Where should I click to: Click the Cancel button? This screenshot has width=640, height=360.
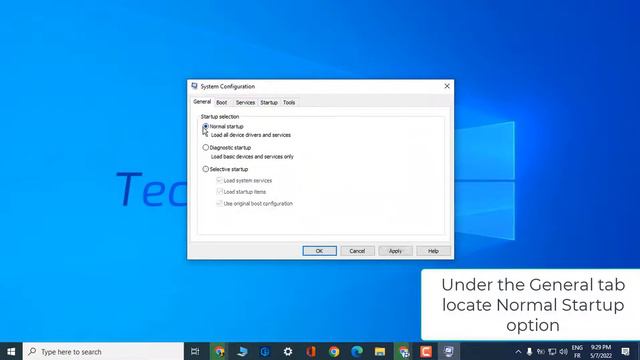pos(357,251)
